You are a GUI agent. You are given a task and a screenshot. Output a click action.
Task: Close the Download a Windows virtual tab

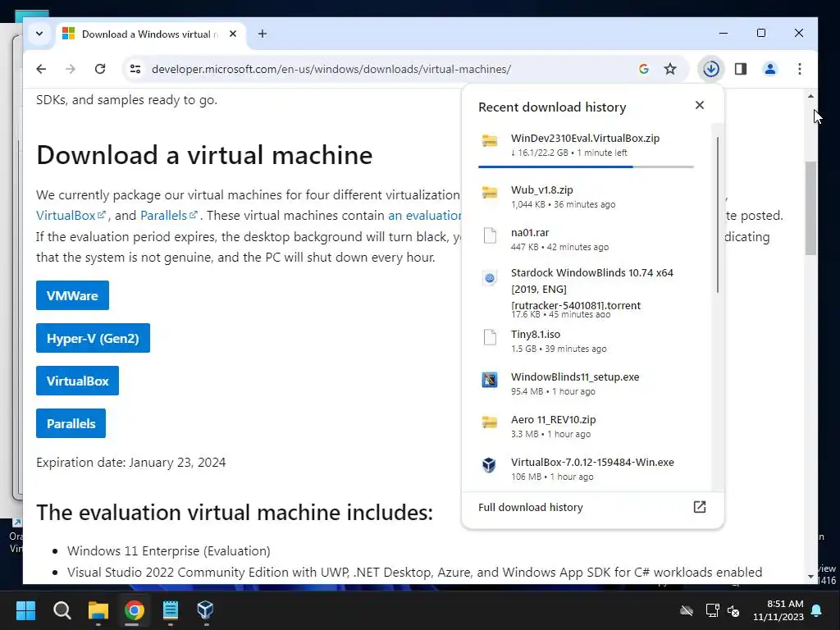[x=233, y=34]
